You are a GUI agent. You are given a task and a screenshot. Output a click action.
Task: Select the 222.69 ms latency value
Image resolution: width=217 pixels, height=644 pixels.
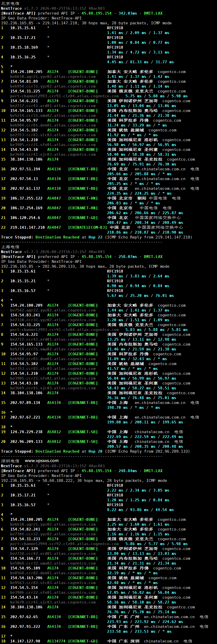(x=117, y=437)
